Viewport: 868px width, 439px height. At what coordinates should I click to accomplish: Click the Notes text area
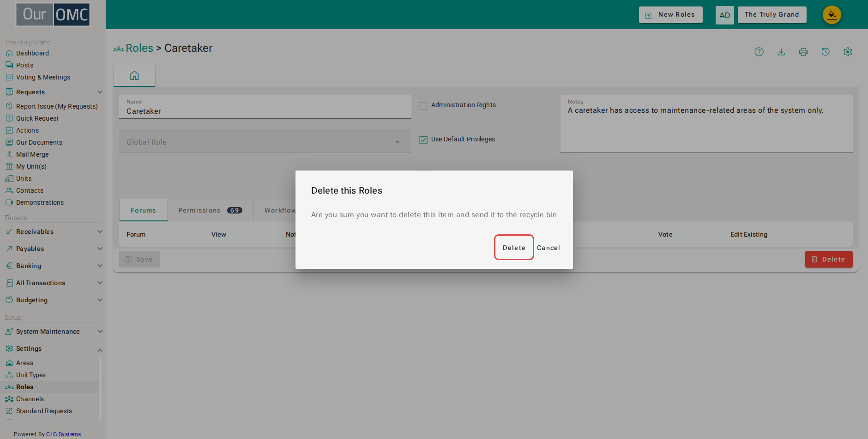(x=706, y=124)
